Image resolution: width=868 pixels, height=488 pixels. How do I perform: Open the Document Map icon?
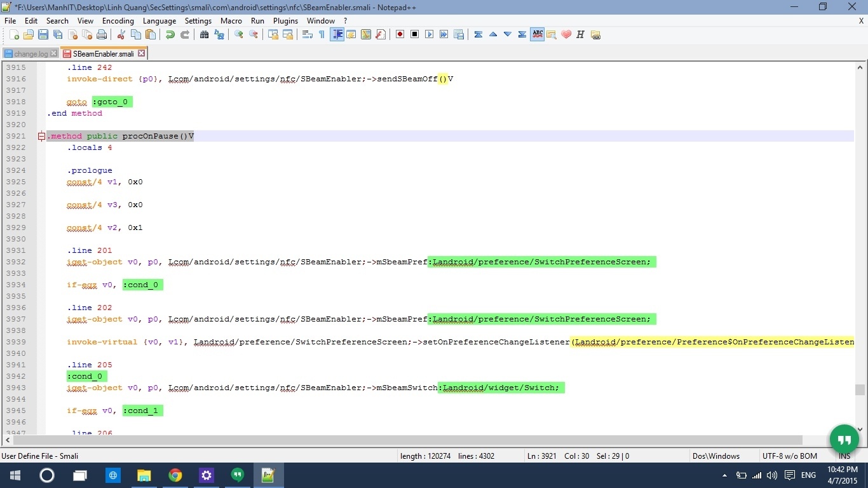[x=366, y=34]
